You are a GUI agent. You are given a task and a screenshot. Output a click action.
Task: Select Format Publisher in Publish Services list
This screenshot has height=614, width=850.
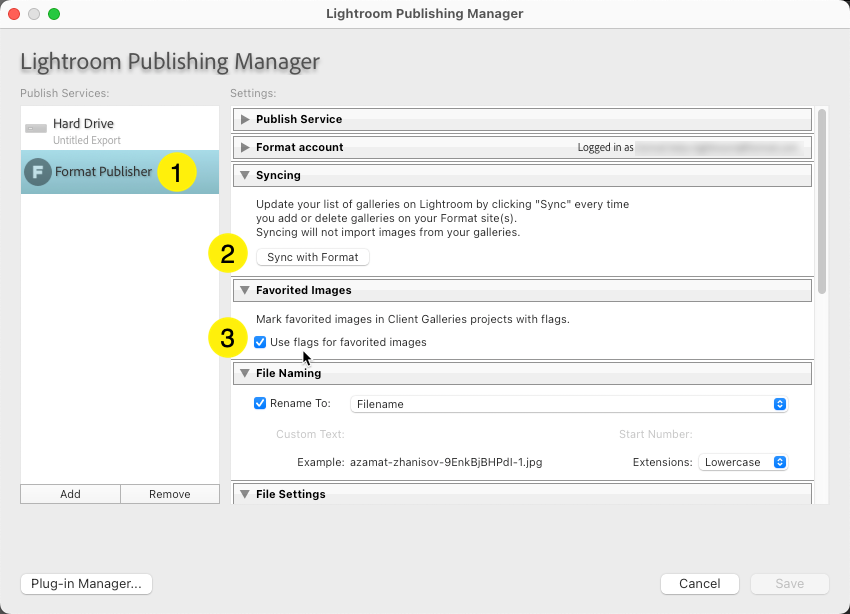[x=103, y=172]
